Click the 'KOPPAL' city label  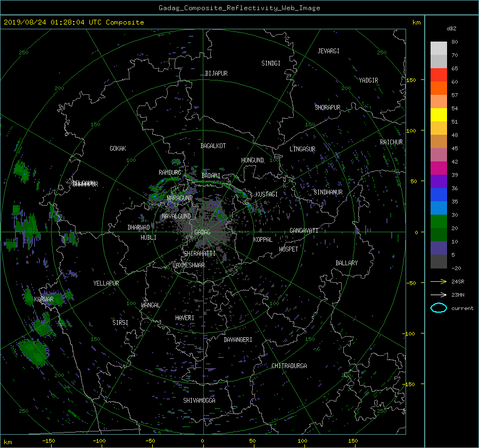point(263,240)
